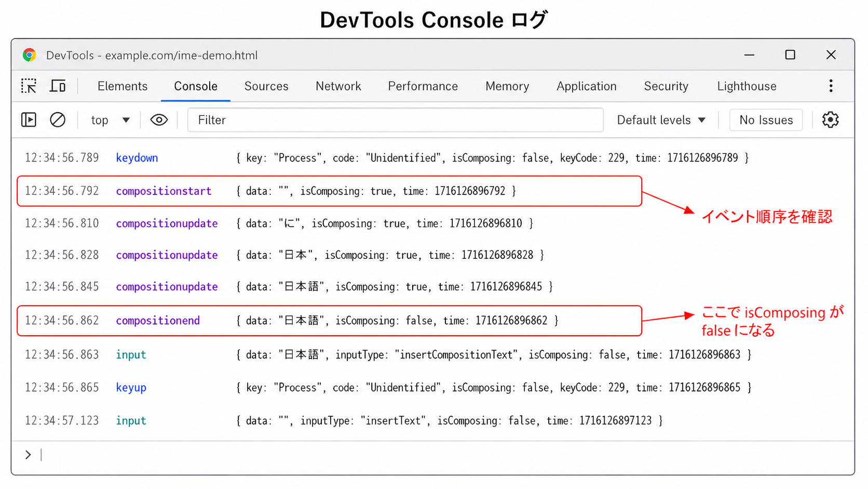Activate the inspect element picker icon
The image size is (868, 489).
coord(29,86)
